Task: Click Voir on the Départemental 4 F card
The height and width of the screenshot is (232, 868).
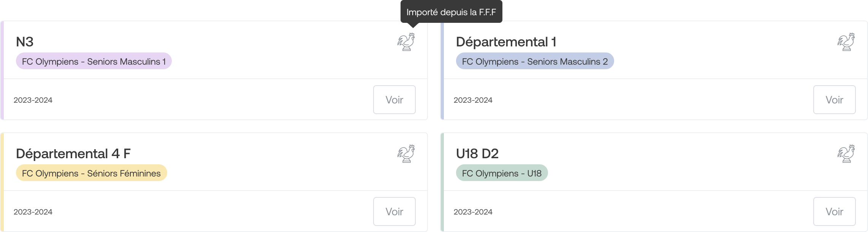Action: [394, 211]
